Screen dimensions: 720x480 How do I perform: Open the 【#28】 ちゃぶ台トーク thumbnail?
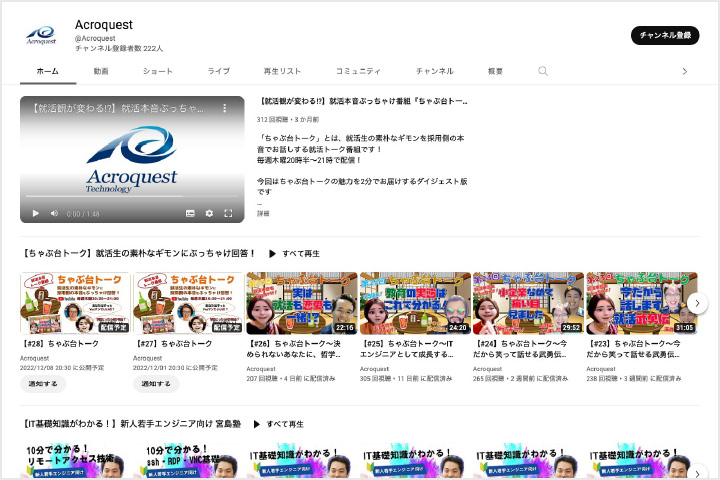point(75,303)
